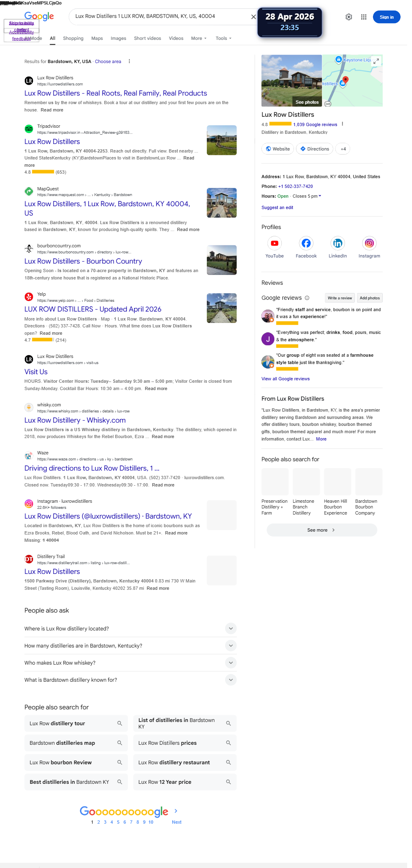Open the Google apps grid
Image resolution: width=412 pixels, height=868 pixels.
coord(364,17)
